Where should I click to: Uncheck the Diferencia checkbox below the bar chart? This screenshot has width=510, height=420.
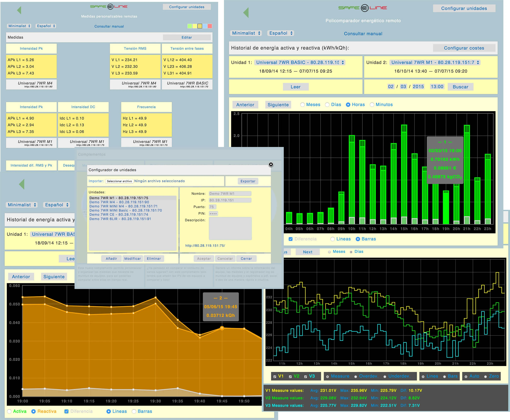290,239
